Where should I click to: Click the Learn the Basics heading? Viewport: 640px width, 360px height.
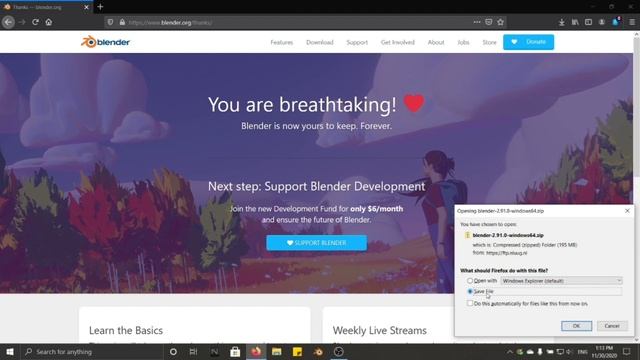[126, 330]
